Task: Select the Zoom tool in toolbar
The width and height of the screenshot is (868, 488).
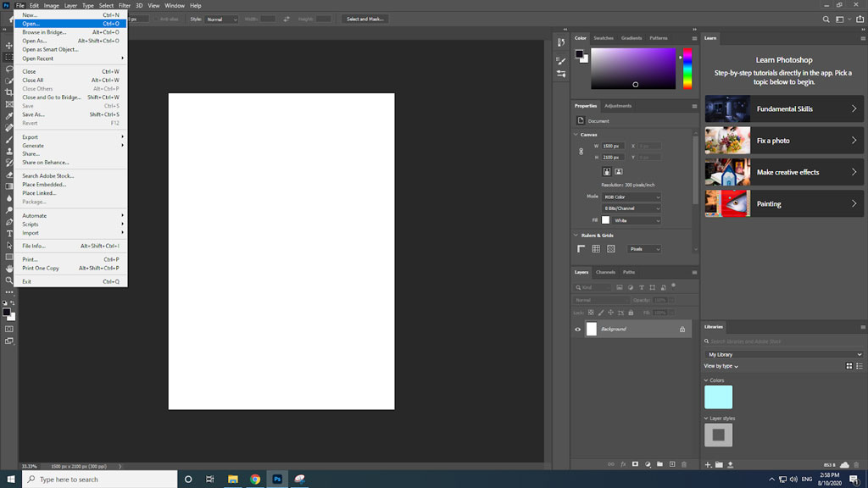Action: (x=8, y=280)
